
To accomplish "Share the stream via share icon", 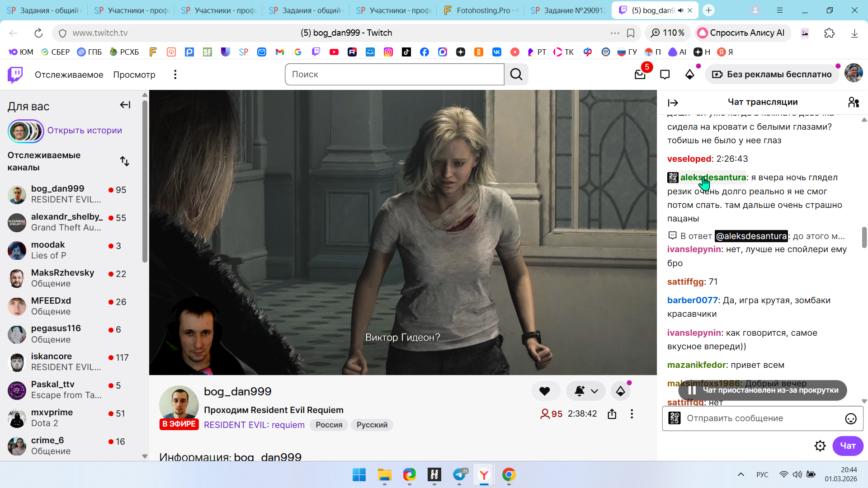I will pos(612,414).
